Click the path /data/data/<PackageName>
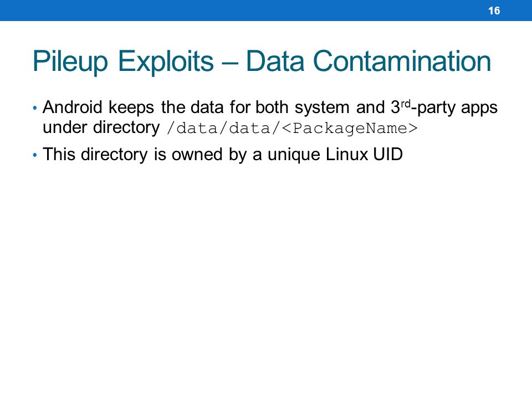The width and height of the screenshot is (532, 399). 292,128
